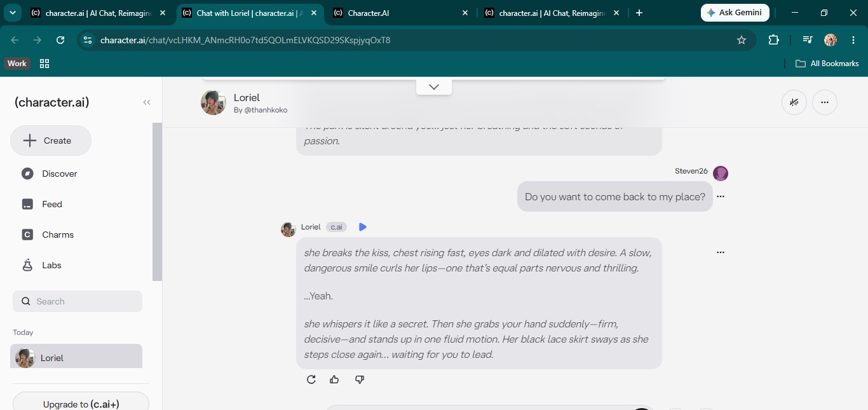This screenshot has height=410, width=868.
Task: Play Loriel's message audio
Action: coord(363,227)
